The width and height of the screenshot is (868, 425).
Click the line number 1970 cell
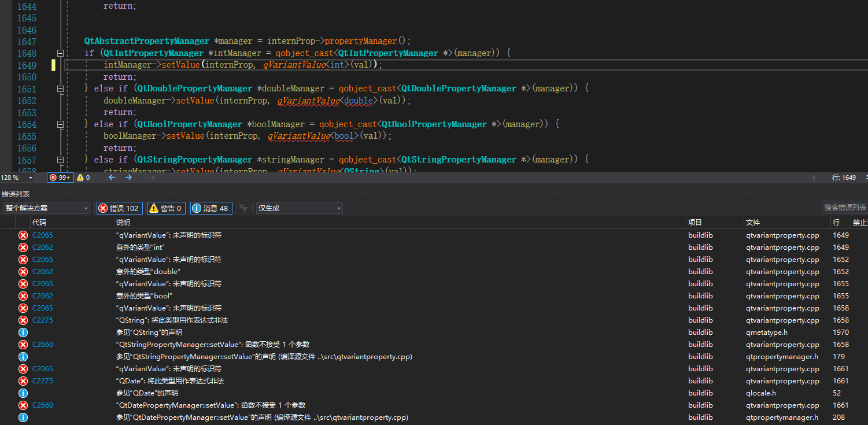(x=841, y=332)
